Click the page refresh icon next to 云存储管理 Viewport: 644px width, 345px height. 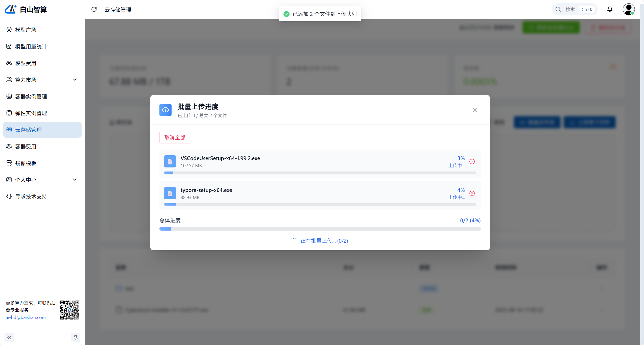(94, 9)
